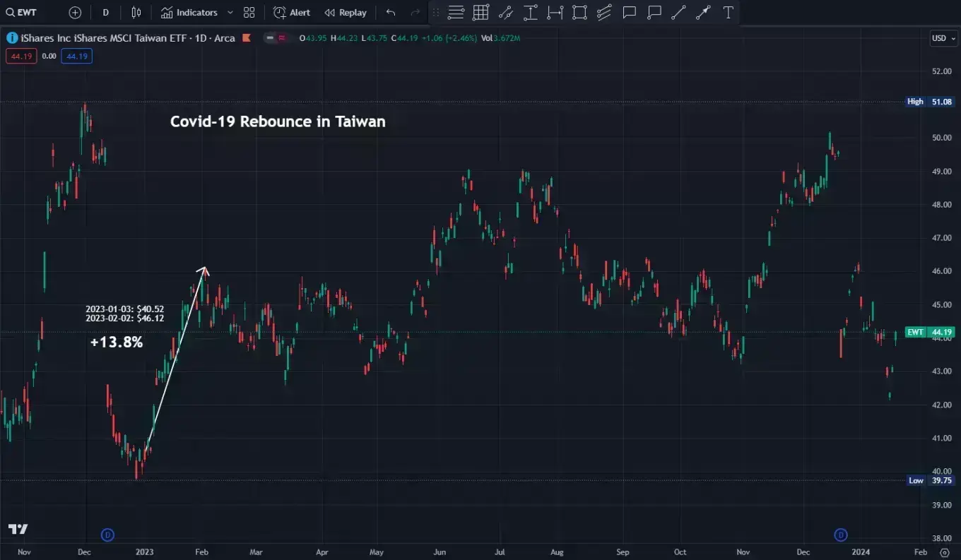Select the grid table drawing tool

481,12
